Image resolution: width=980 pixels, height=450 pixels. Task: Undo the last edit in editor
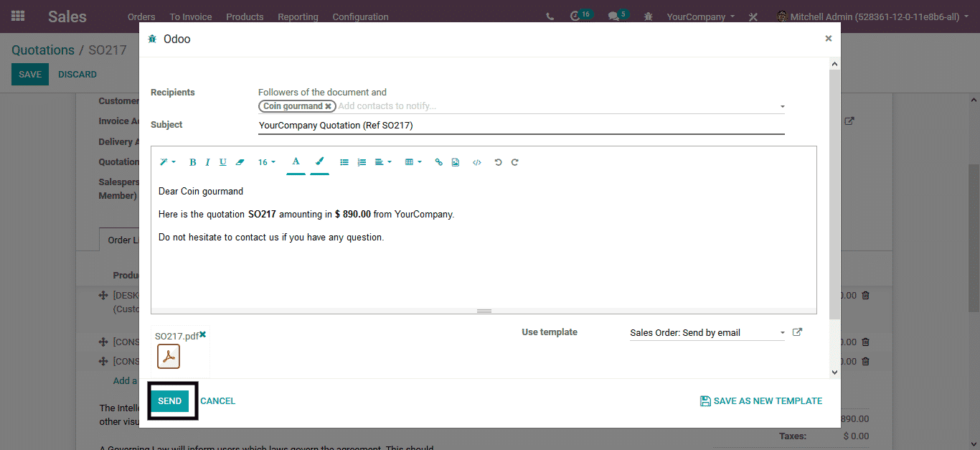pos(498,162)
